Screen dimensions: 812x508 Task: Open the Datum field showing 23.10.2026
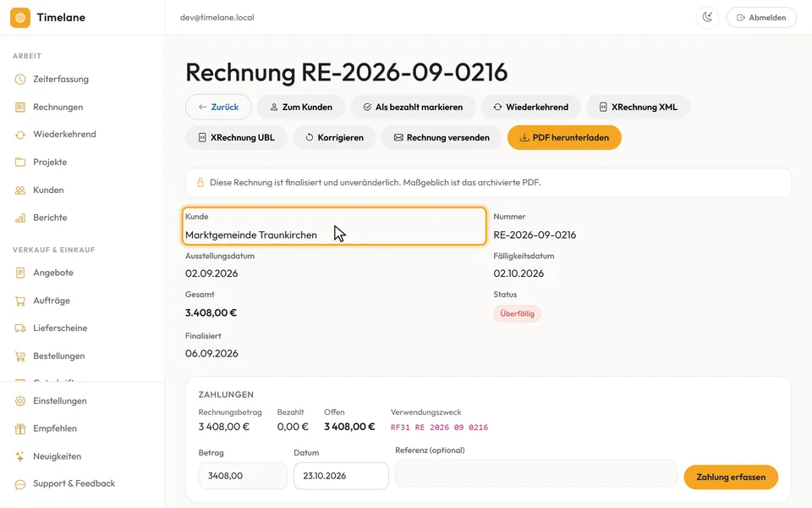coord(341,476)
